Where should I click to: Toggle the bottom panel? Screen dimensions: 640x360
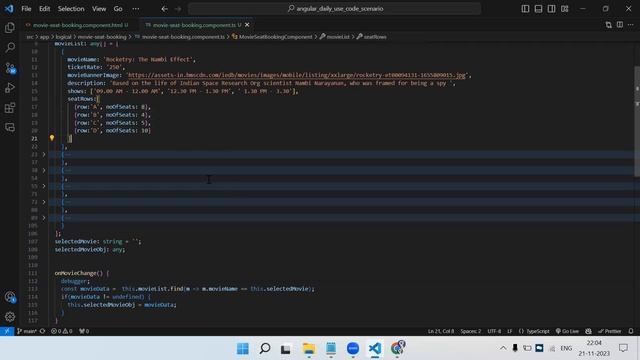click(x=538, y=9)
